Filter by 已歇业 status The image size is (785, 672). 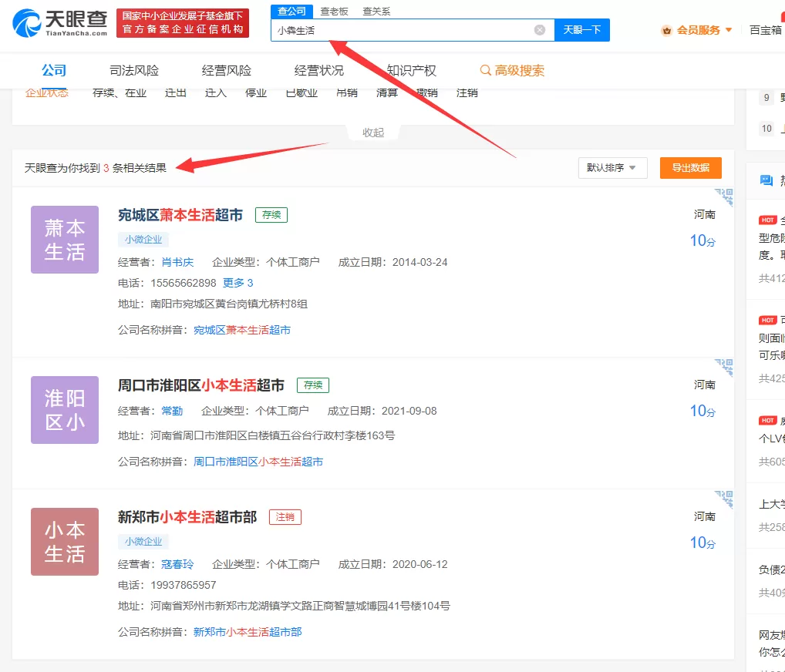click(302, 92)
